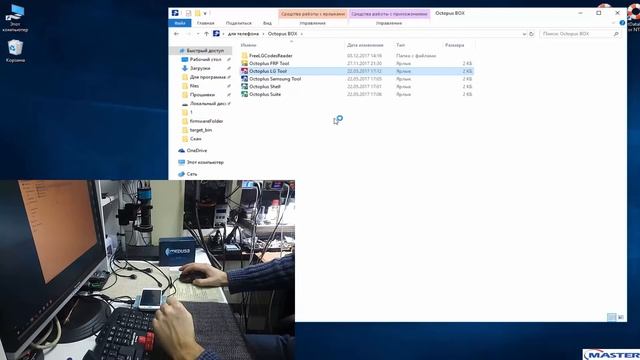Screen dimensions: 640x360
Task: Open the recent locations dropdown arrow
Action: [x=198, y=34]
